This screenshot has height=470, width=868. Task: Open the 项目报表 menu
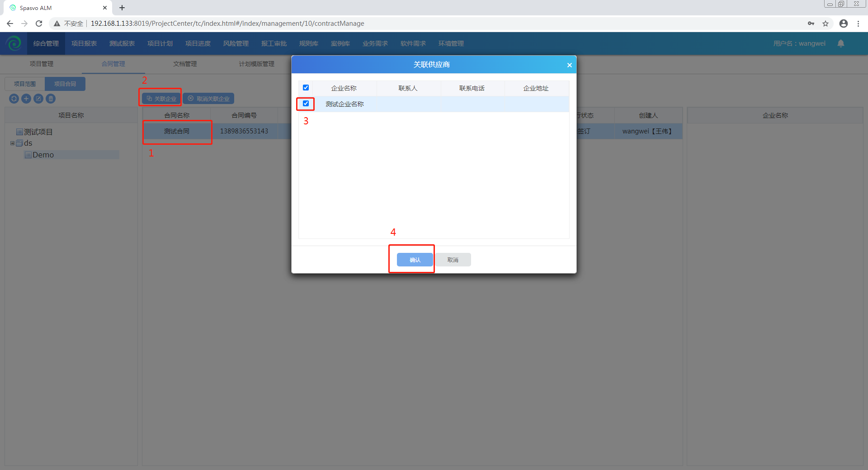tap(84, 43)
